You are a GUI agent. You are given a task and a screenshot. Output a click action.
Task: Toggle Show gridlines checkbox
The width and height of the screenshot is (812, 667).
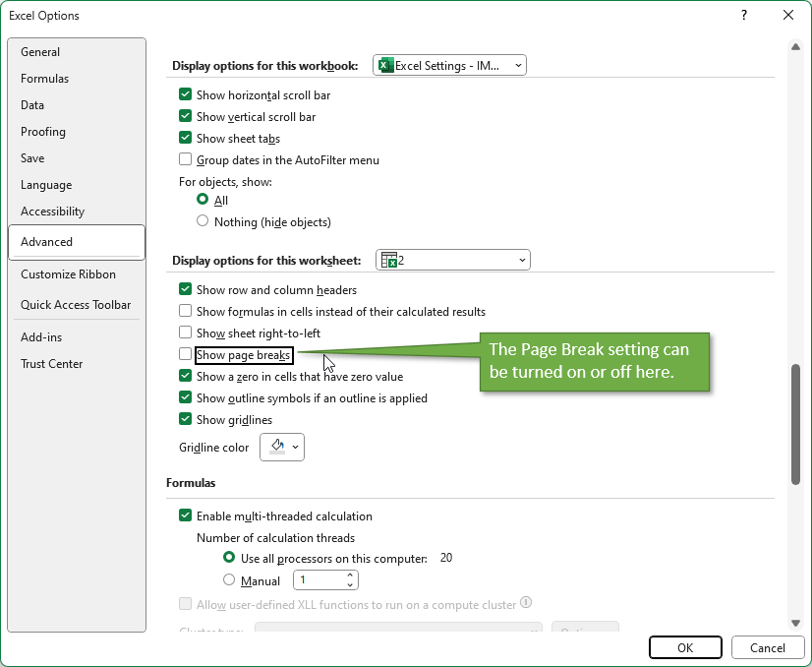[185, 420]
